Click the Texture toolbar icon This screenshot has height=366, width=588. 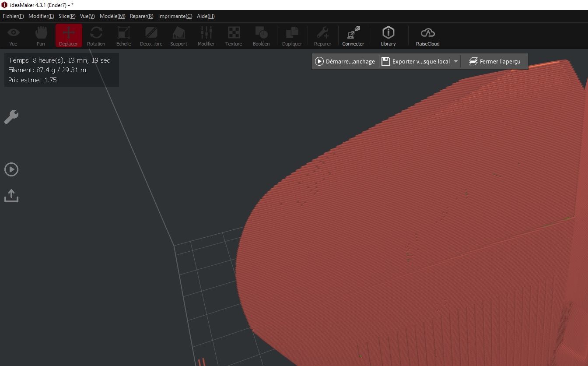tap(234, 36)
